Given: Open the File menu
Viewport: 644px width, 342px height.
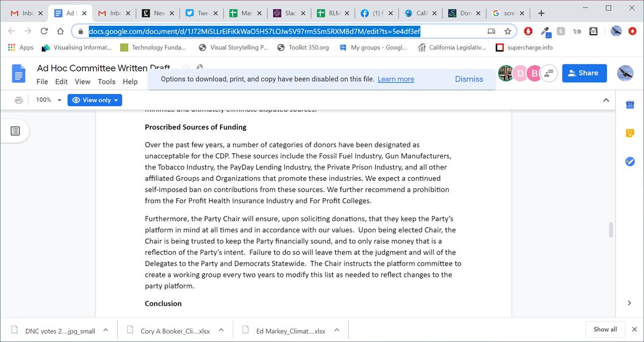Looking at the screenshot, I should 42,82.
